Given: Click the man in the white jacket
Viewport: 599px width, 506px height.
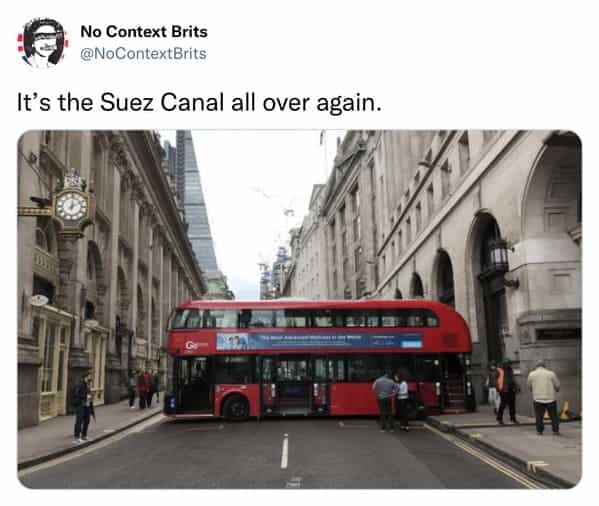Looking at the screenshot, I should pyautogui.click(x=544, y=397).
